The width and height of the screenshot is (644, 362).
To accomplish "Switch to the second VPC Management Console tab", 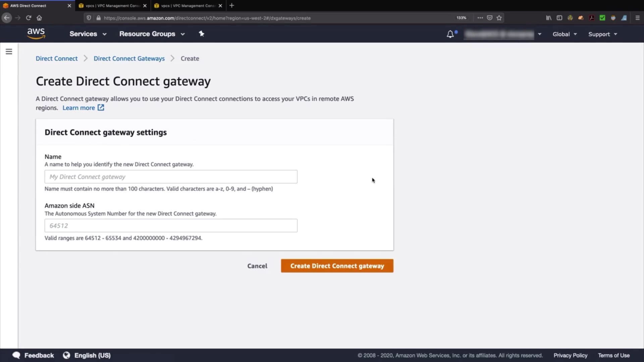I will (x=188, y=6).
